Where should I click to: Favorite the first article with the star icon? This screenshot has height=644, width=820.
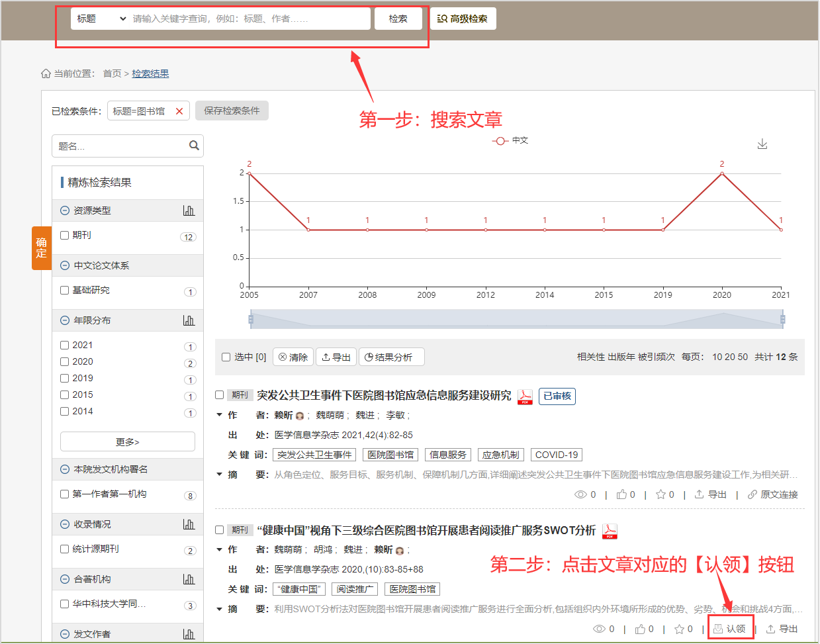click(661, 494)
